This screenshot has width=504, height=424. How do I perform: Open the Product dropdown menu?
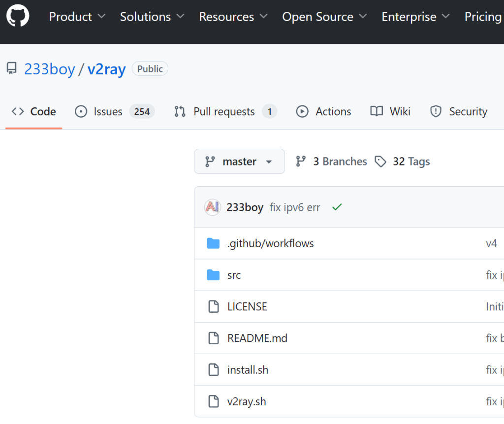(x=77, y=17)
